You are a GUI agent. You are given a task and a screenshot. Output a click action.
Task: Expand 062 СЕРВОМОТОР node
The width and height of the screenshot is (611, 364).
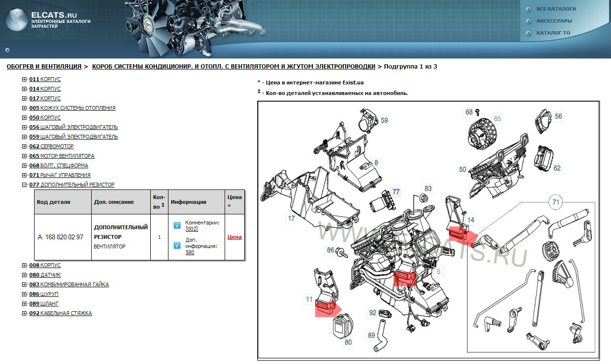[24, 146]
